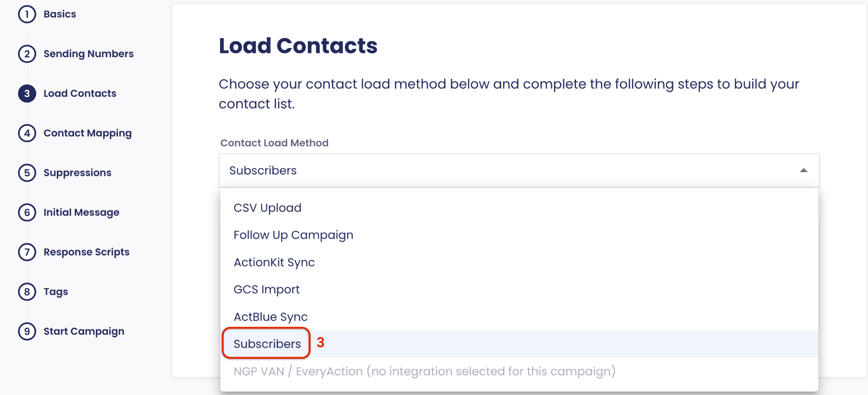
Task: Go to Sending Numbers step
Action: [x=88, y=54]
